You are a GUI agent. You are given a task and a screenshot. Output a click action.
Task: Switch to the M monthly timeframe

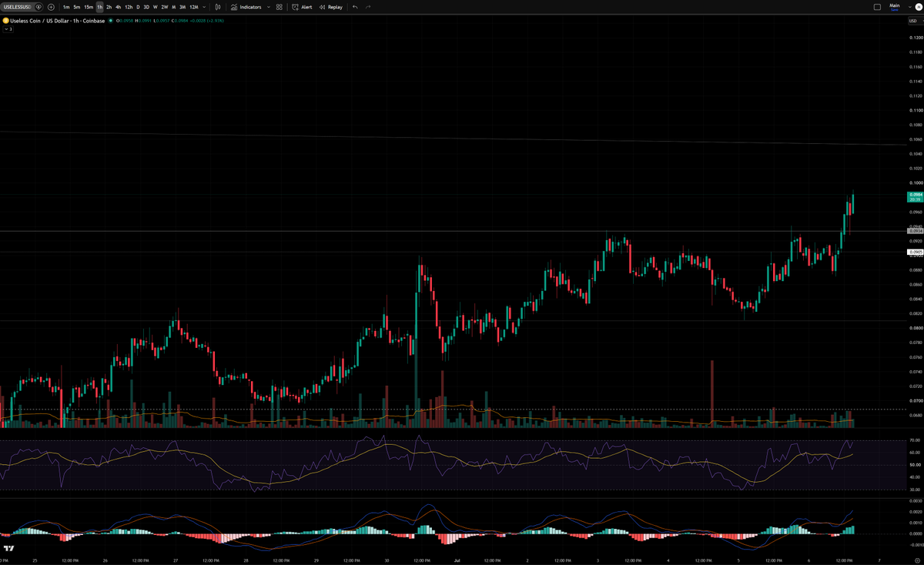point(173,7)
